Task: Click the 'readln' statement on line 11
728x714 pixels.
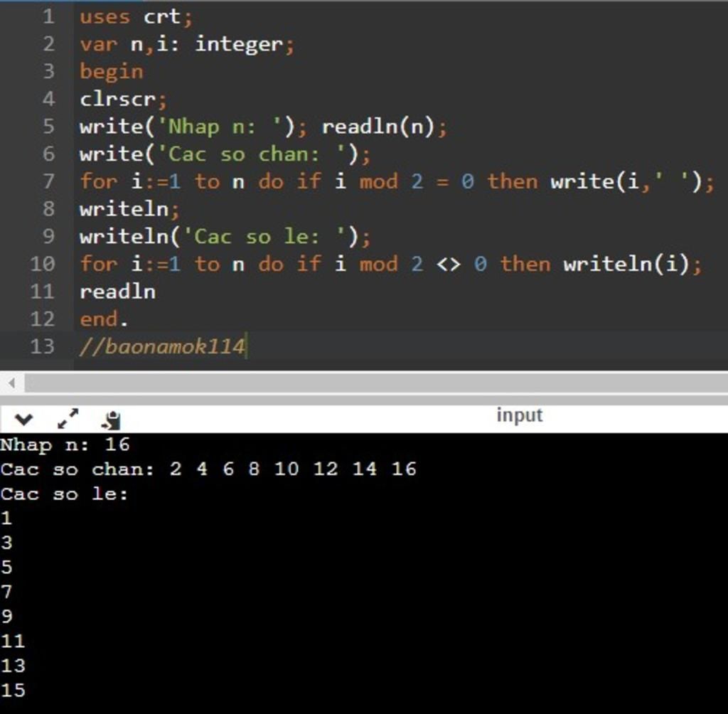Action: pos(117,292)
